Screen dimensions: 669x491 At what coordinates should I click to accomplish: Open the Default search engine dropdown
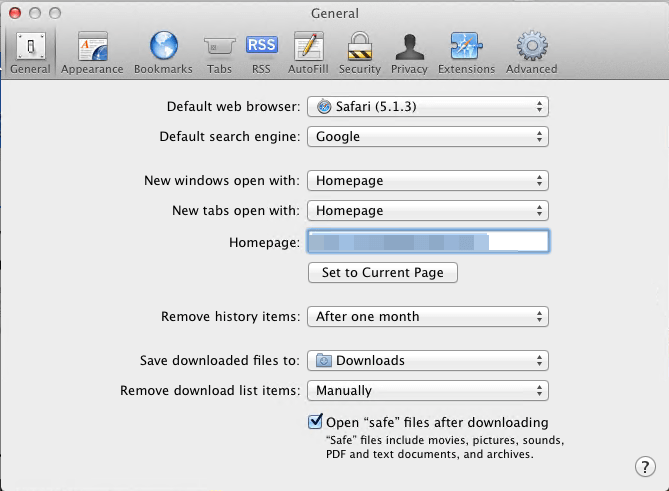coord(428,137)
